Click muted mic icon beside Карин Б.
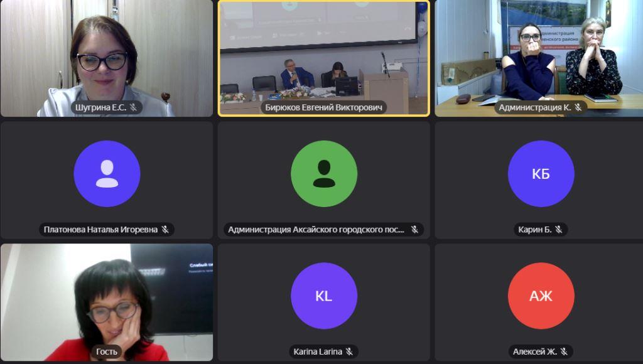 pyautogui.click(x=558, y=230)
